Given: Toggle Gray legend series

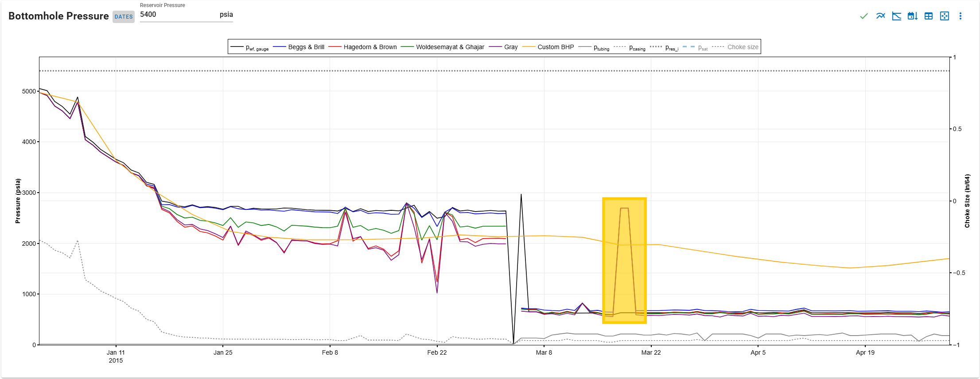Looking at the screenshot, I should 503,47.
